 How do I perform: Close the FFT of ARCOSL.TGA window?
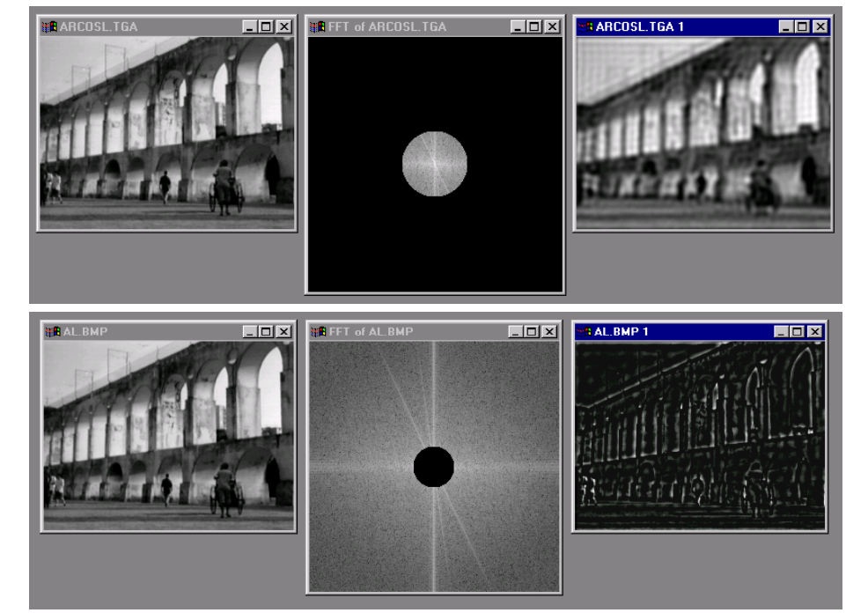point(553,26)
